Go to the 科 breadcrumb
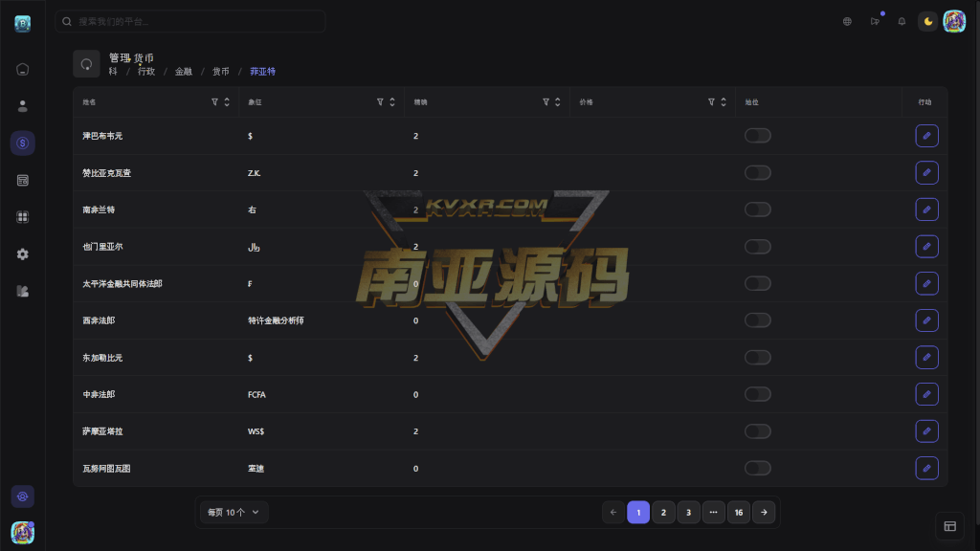Screen dimensions: 980x551 [113, 71]
